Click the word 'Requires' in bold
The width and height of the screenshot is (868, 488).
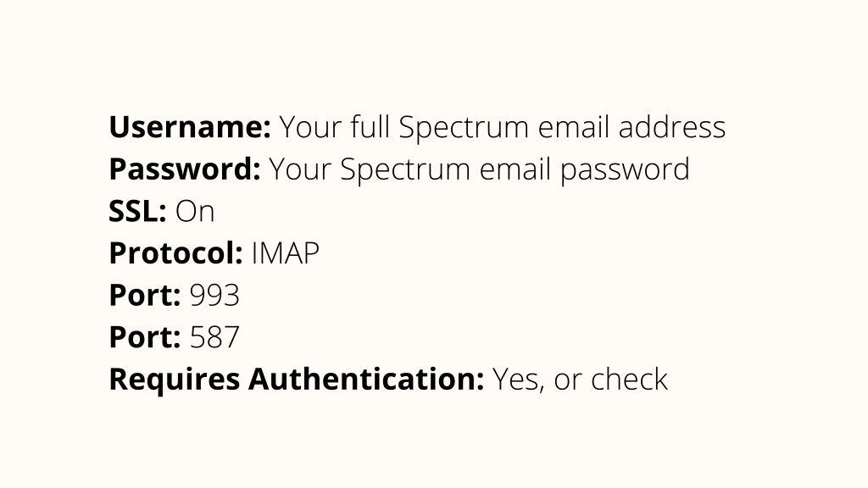click(x=175, y=380)
